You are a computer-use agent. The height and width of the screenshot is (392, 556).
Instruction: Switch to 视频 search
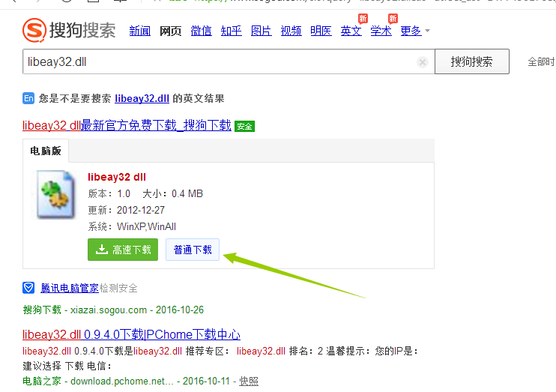click(x=291, y=31)
